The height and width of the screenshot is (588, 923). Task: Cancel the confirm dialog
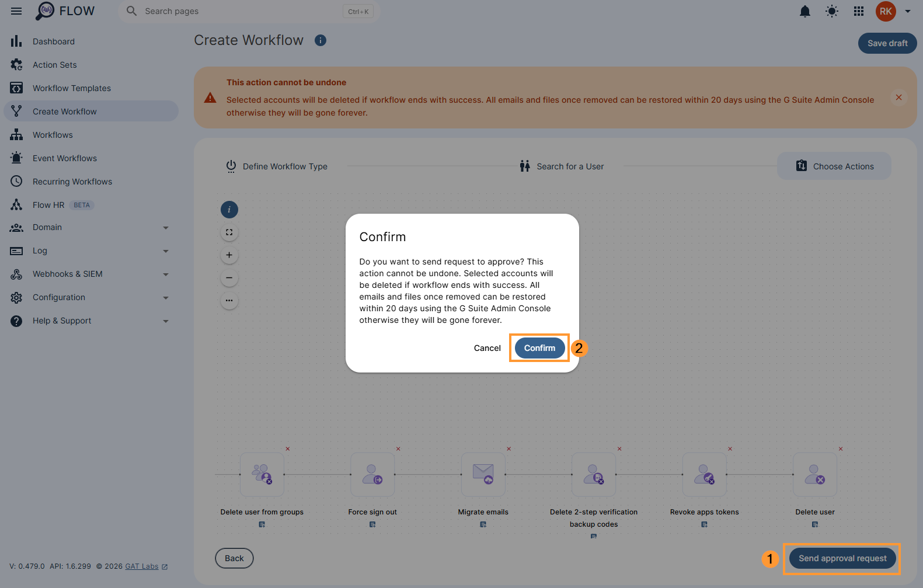(x=487, y=348)
